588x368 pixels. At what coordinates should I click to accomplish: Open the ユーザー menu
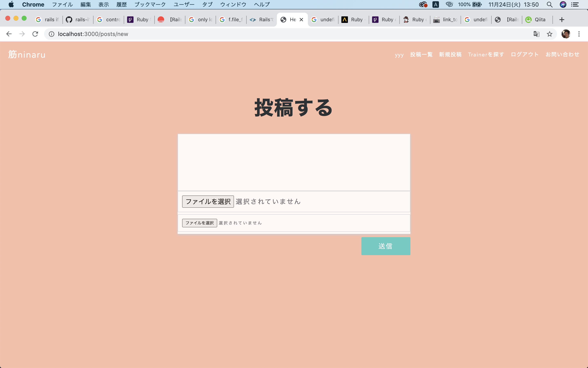184,4
